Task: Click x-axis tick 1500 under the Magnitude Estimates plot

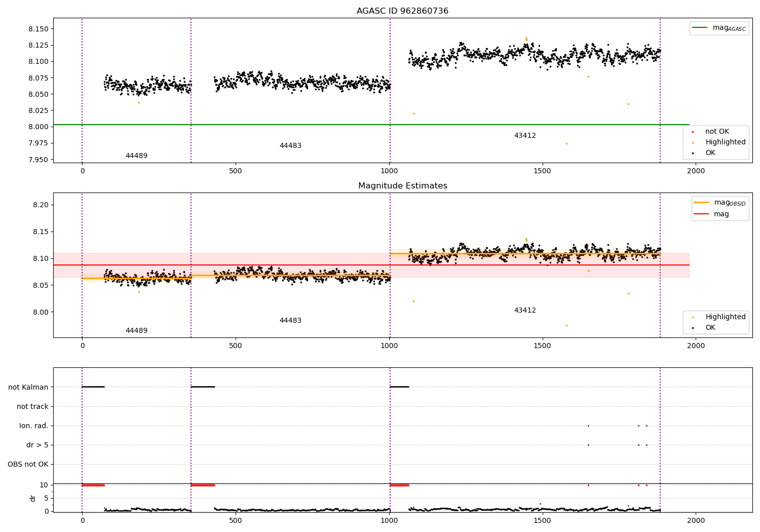Action: 542,346
